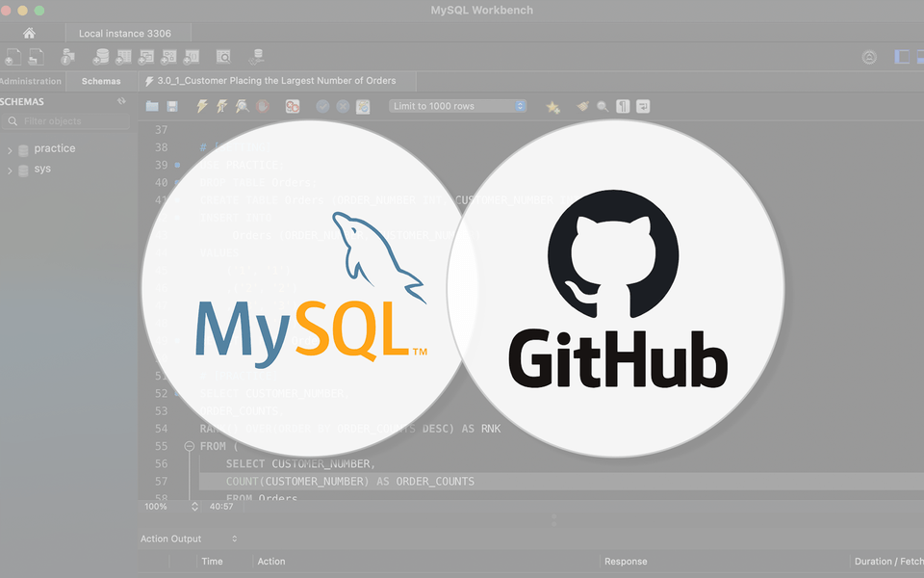
Task: Toggle the left sidebar visibility
Action: [902, 57]
